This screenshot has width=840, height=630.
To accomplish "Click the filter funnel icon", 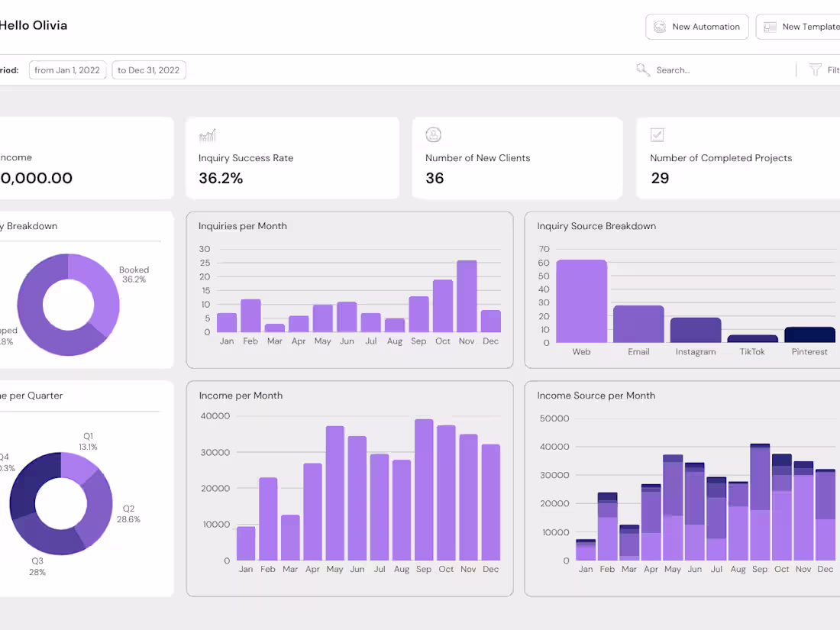I will pyautogui.click(x=814, y=69).
